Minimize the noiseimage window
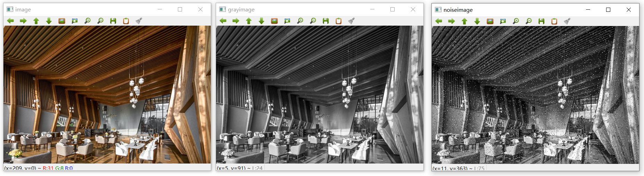This screenshot has height=176, width=644. pos(588,10)
